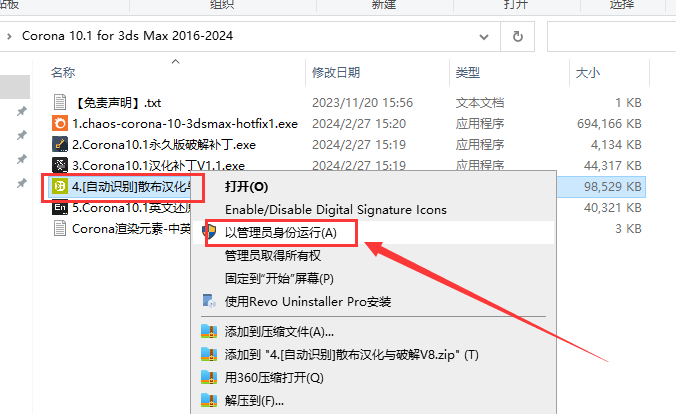Select Enable/Disable Digital Signature Icons

pyautogui.click(x=336, y=210)
